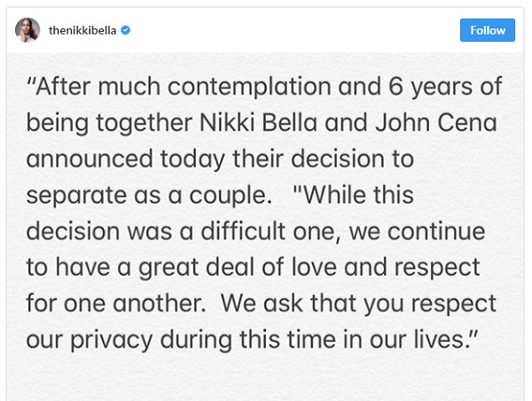Open the thenikkibella username link
532x401 pixels.
pos(82,30)
